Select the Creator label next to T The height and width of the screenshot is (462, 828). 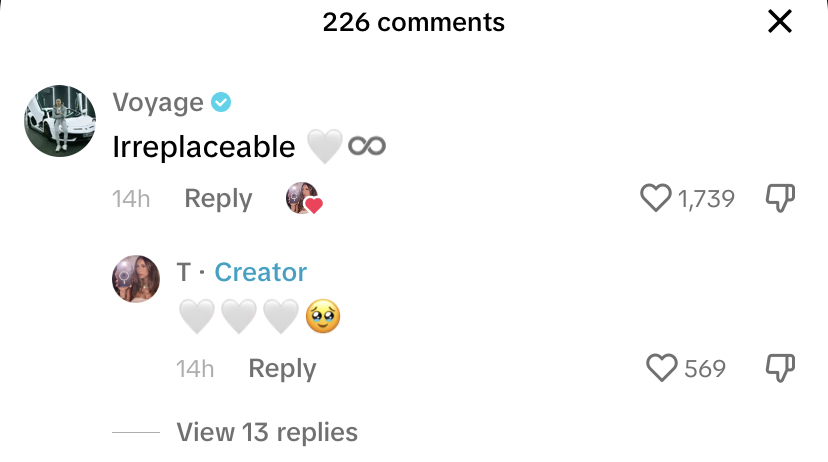260,272
